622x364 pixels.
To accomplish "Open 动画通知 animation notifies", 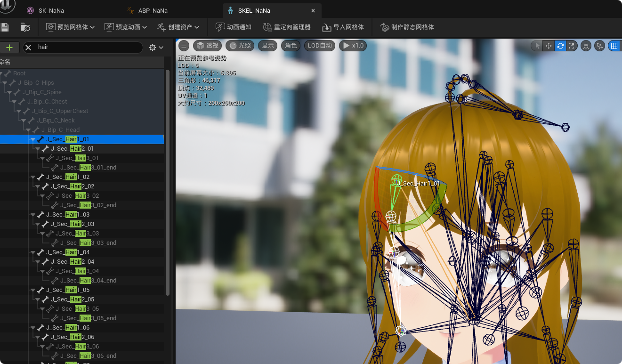I will coord(234,27).
